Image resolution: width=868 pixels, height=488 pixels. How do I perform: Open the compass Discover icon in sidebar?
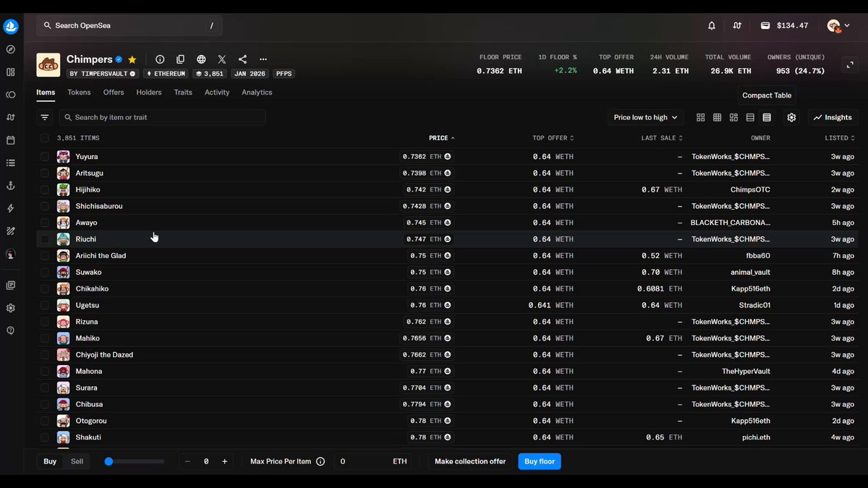pyautogui.click(x=11, y=49)
